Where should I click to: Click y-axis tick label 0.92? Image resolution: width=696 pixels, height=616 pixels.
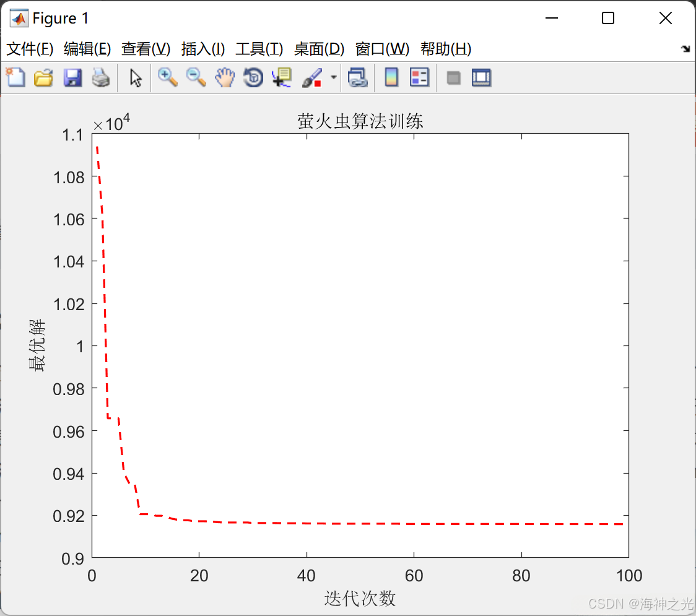coord(69,516)
